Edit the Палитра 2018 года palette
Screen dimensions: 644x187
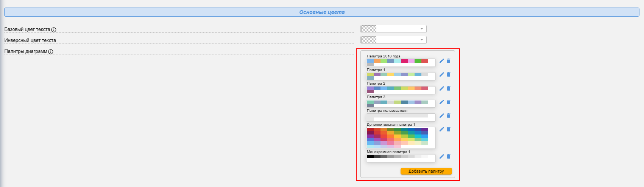(x=441, y=61)
